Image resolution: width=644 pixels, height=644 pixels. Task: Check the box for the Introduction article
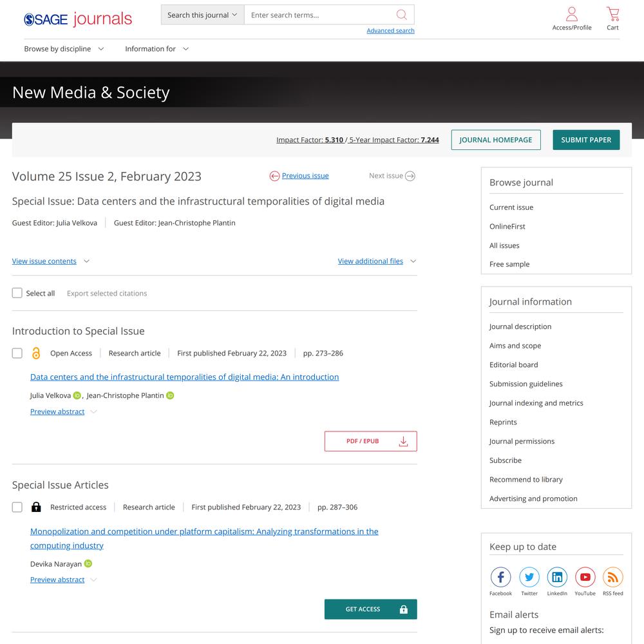[17, 353]
